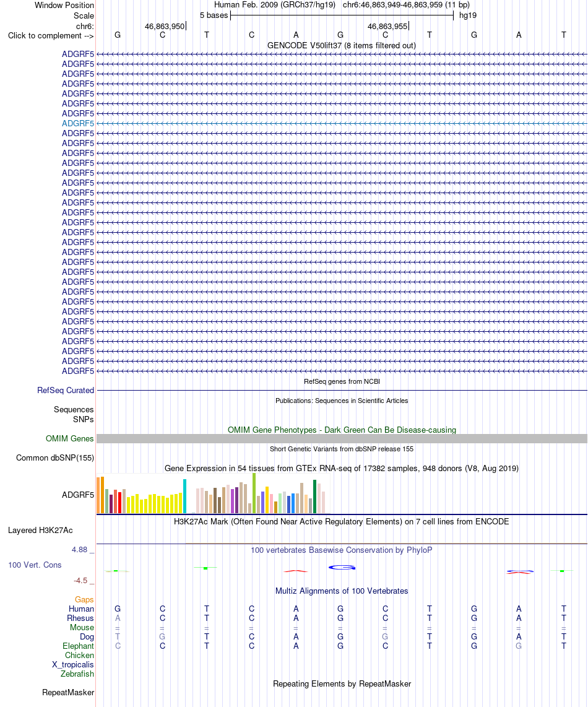
Task: Click the Human Feb. 2009 (GRCh37/hg19) title
Action: pos(275,5)
